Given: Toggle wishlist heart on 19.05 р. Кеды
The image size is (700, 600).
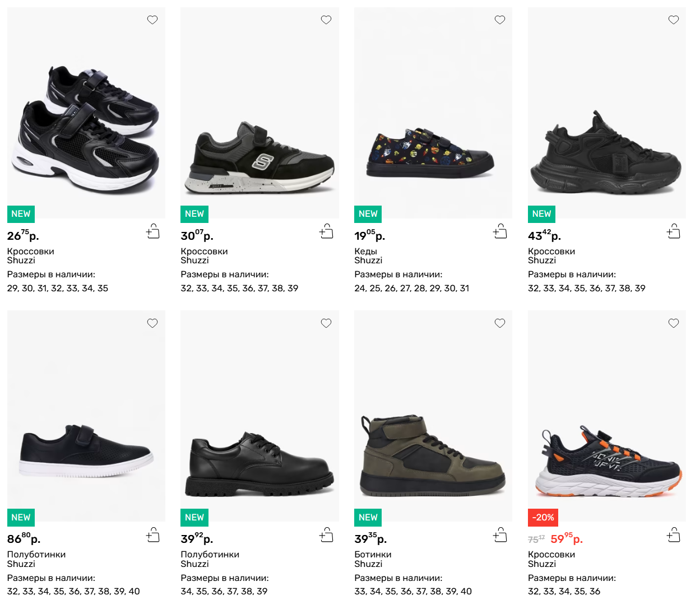Looking at the screenshot, I should 500,20.
